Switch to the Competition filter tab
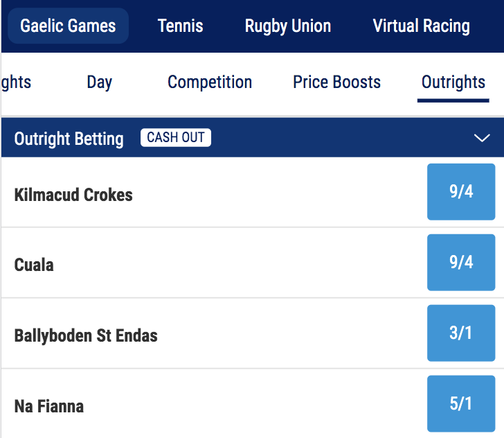 (210, 82)
